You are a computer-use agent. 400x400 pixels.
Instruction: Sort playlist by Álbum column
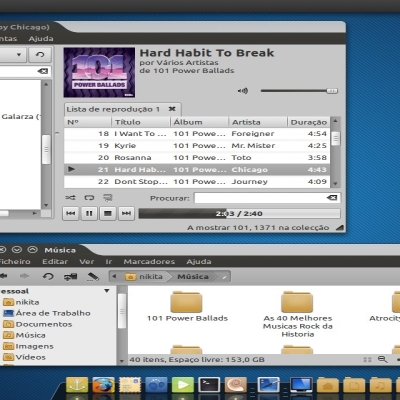coord(200,122)
